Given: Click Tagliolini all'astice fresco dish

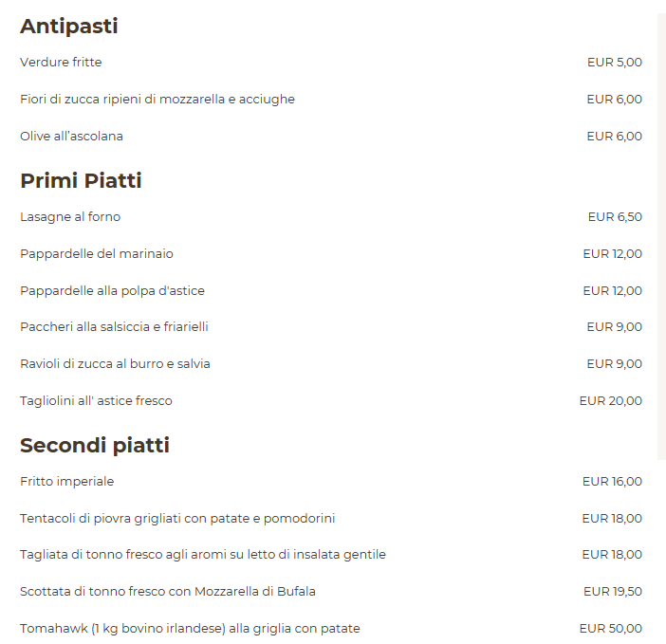Looking at the screenshot, I should click(x=96, y=401).
